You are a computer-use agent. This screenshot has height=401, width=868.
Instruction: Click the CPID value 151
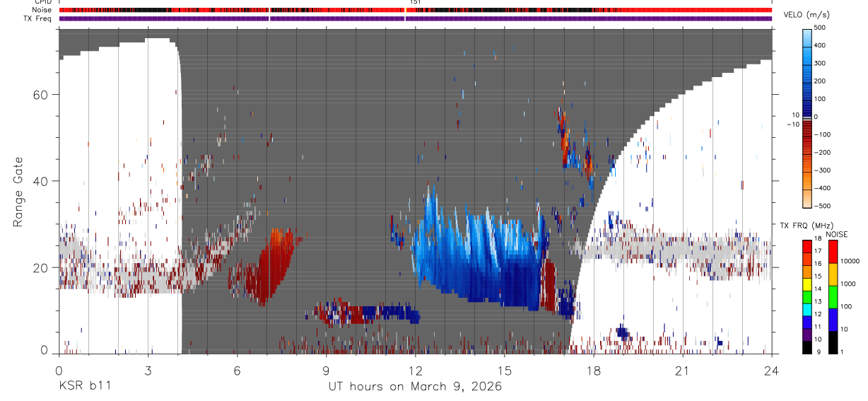[416, 3]
